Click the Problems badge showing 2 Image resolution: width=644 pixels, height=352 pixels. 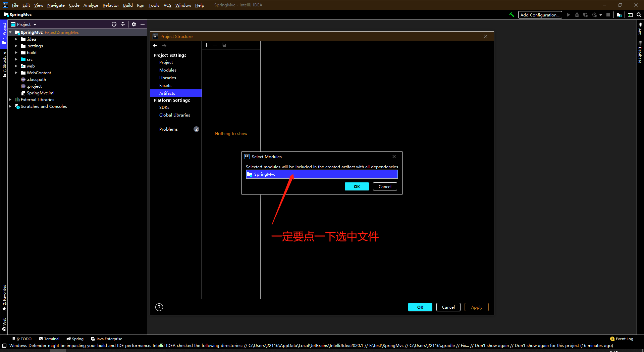(x=196, y=129)
